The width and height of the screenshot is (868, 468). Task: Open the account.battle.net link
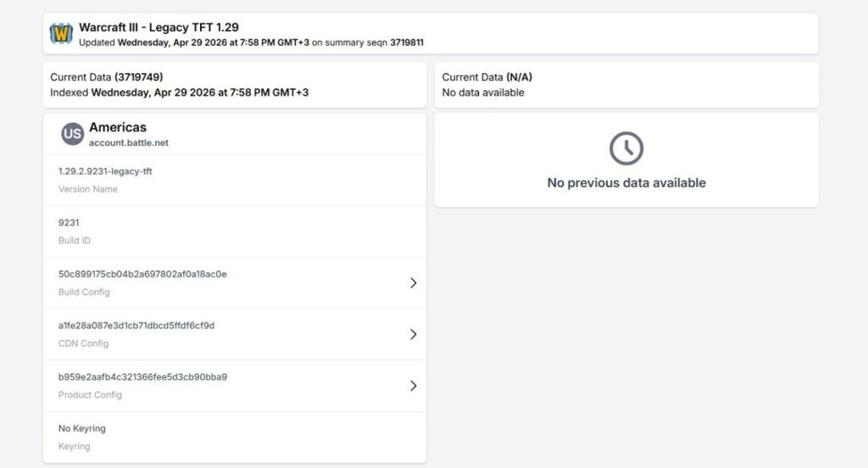tap(129, 143)
